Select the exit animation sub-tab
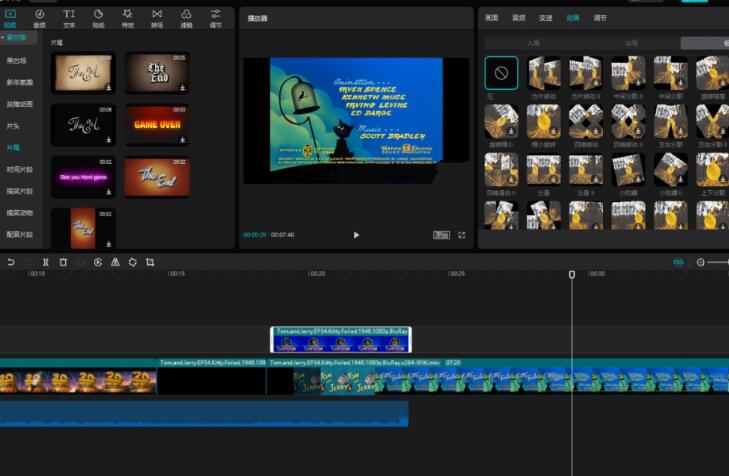 point(631,43)
